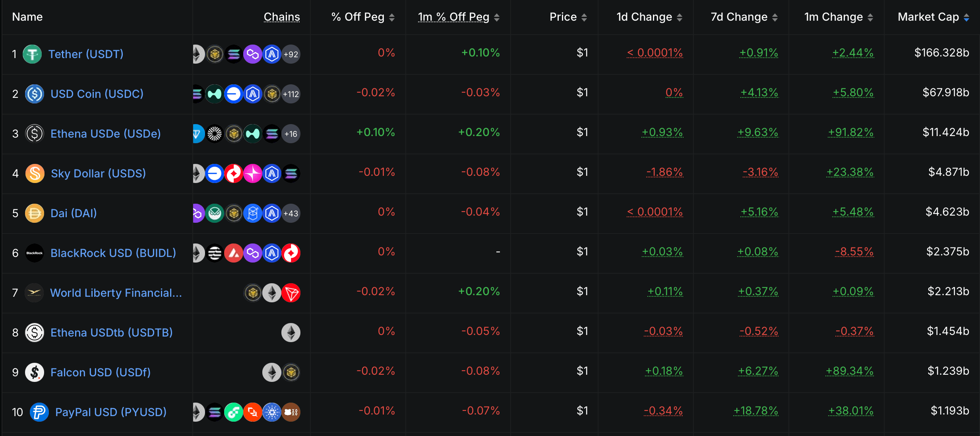Click the Ethereum chain icon for Ethena USDTb
980x436 pixels.
[x=291, y=333]
